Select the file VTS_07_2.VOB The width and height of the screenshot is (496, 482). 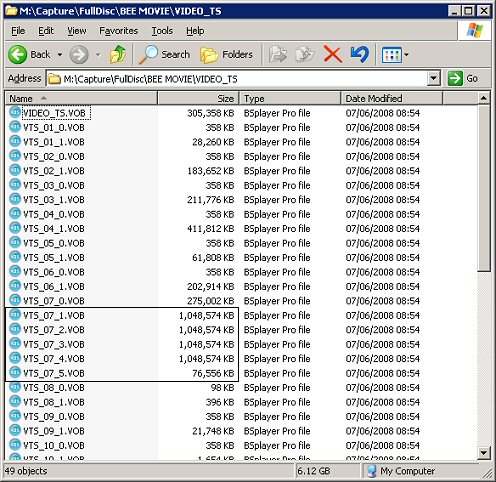(54, 330)
